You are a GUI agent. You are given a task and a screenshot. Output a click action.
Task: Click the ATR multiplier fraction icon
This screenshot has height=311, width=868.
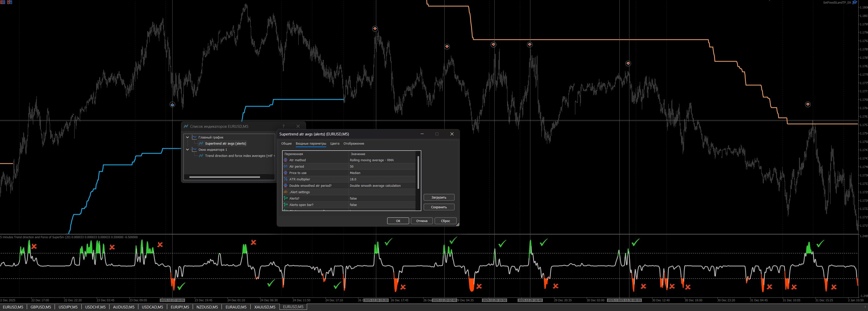(285, 179)
